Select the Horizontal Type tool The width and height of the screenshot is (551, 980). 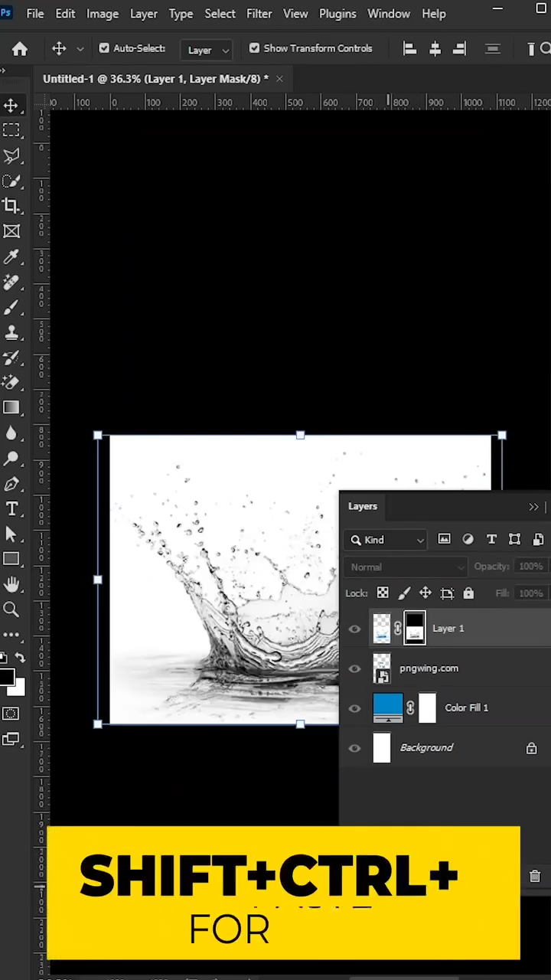(x=11, y=509)
